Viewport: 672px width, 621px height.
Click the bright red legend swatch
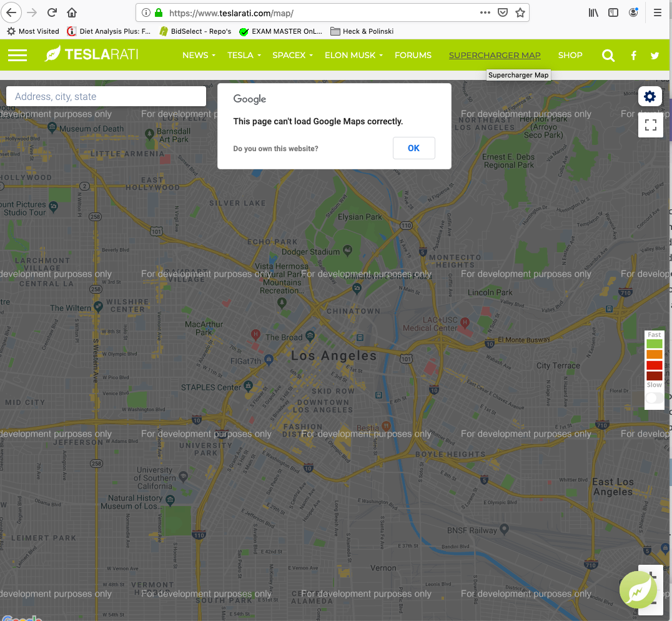click(x=654, y=365)
